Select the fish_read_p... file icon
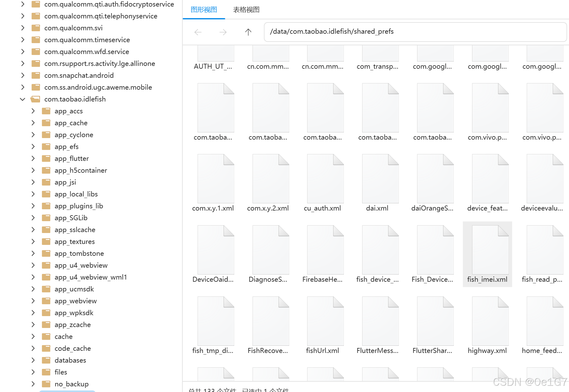This screenshot has height=392, width=569. 545,250
